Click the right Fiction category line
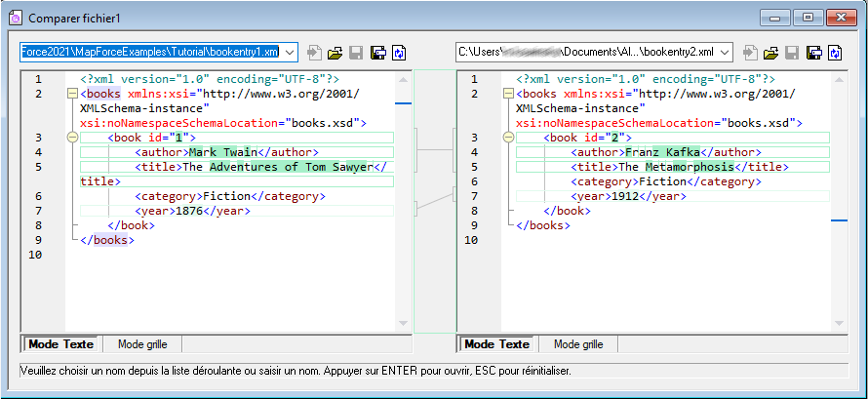 tap(666, 181)
